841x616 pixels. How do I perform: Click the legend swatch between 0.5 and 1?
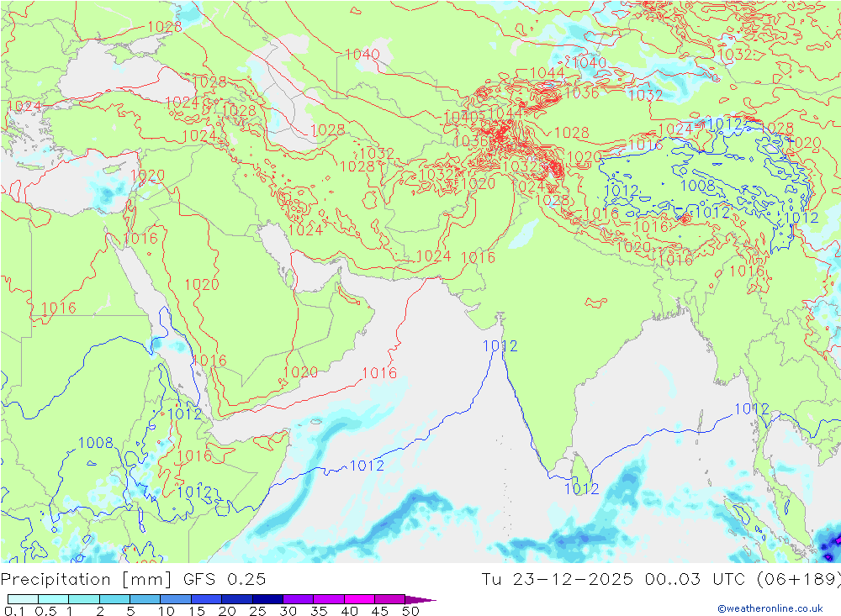53,599
